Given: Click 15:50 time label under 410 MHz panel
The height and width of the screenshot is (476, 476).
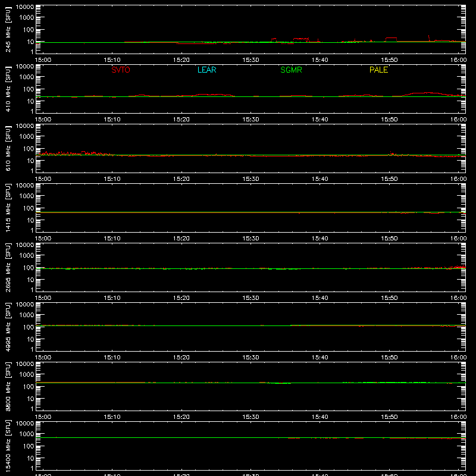Looking at the screenshot, I should [389, 120].
